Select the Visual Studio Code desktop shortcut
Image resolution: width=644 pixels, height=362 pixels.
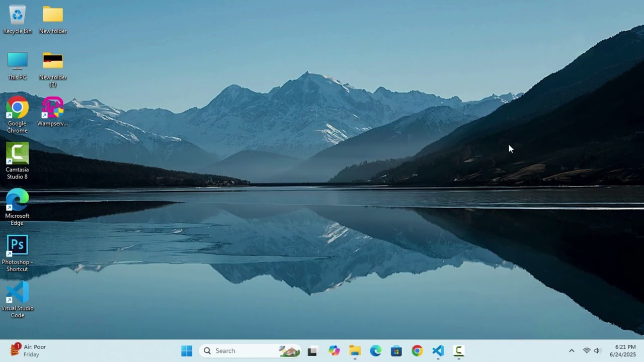coord(17,300)
